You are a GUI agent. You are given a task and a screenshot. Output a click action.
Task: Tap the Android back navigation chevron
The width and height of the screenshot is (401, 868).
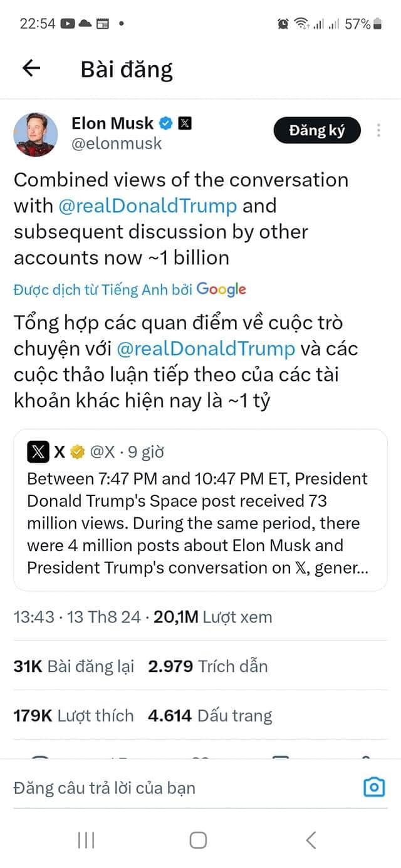click(x=311, y=840)
